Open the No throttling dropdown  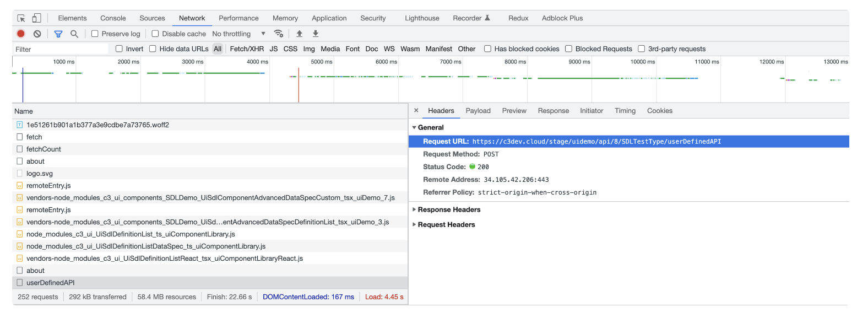tap(238, 34)
